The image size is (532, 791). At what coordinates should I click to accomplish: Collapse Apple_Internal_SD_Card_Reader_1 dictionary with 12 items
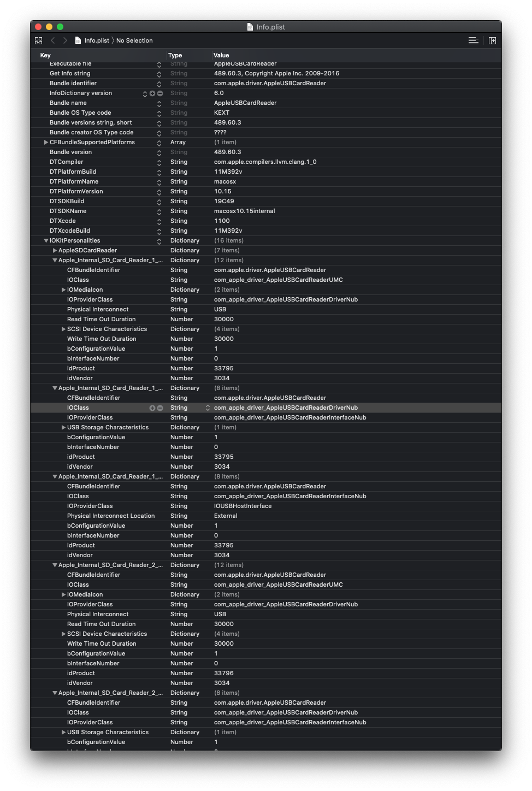coord(55,260)
